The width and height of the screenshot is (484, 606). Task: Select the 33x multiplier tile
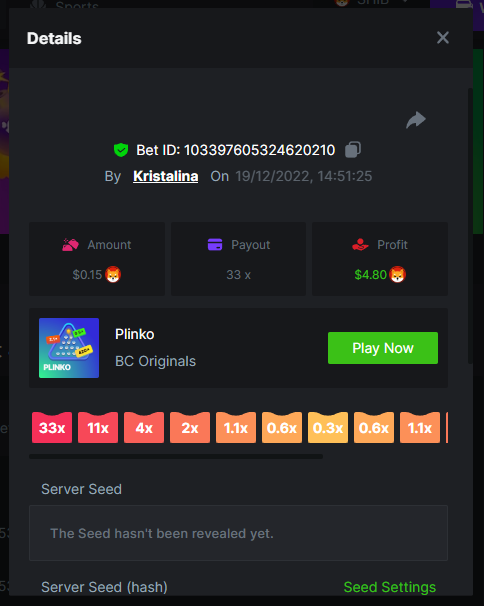click(52, 427)
